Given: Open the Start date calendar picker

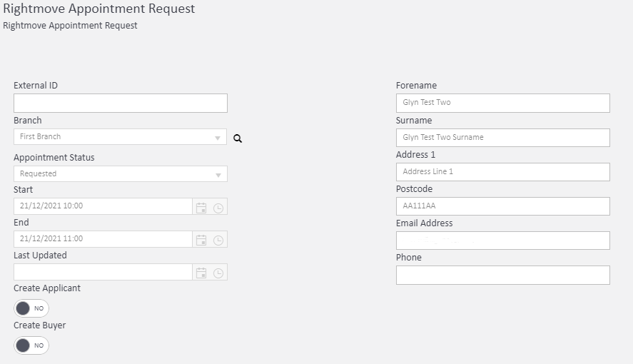Looking at the screenshot, I should tap(201, 207).
